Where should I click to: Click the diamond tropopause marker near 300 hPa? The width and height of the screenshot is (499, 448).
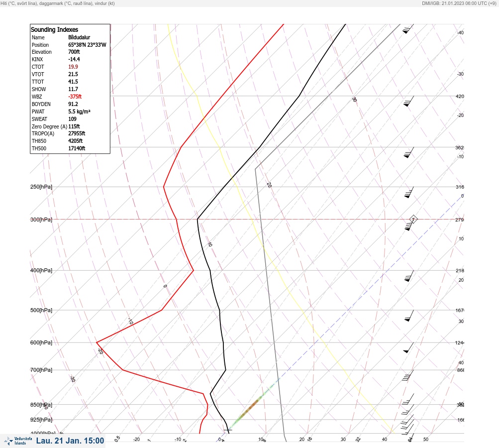413,220
